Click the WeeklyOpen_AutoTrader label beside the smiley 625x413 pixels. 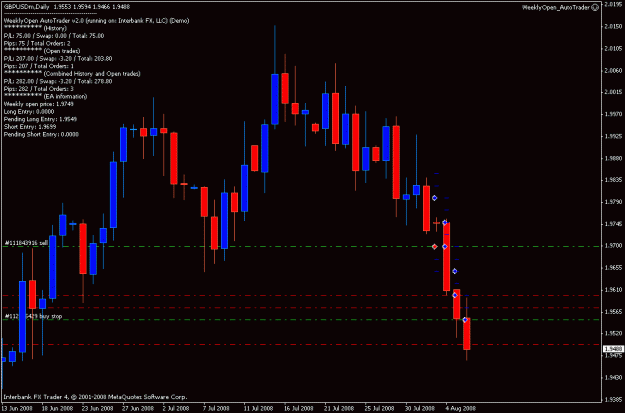click(556, 7)
